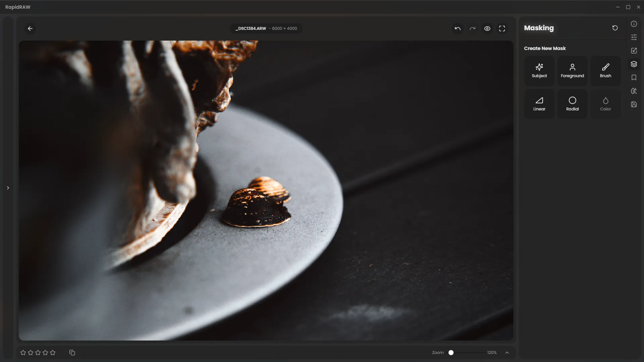Image resolution: width=644 pixels, height=362 pixels.
Task: Enter fullscreen image view
Action: point(502,29)
